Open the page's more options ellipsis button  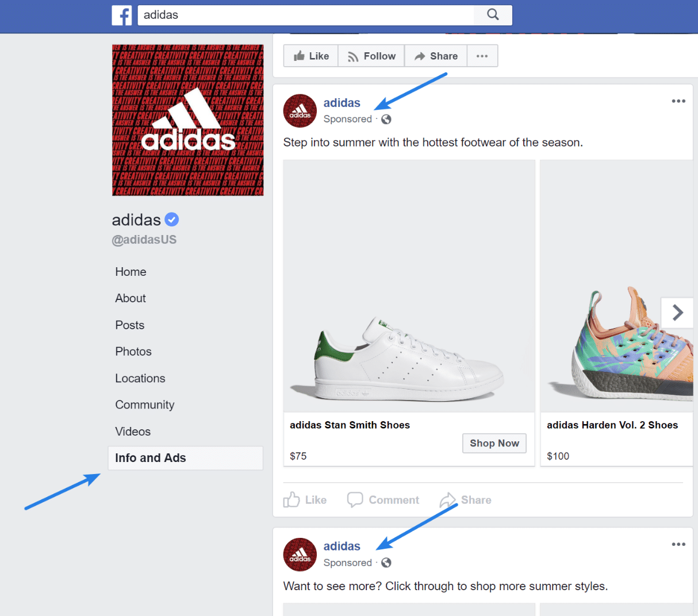(482, 56)
